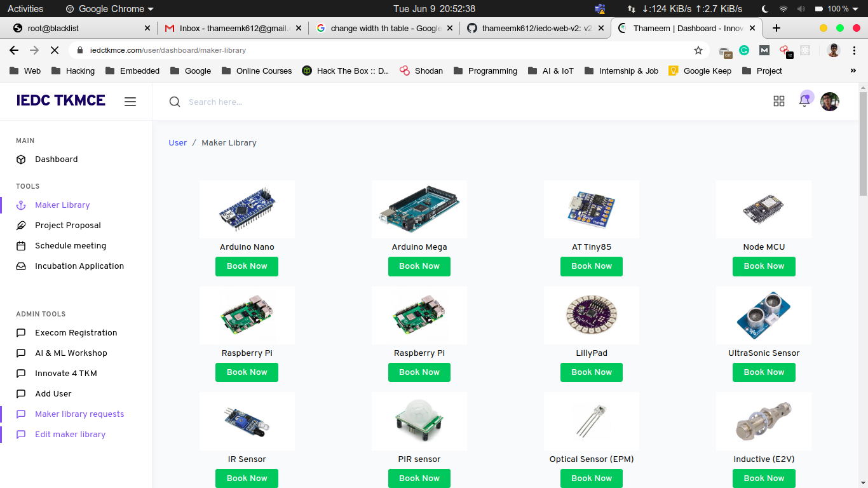Screen dimensions: 868x488
Task: Book the IR Sensor
Action: point(247,478)
